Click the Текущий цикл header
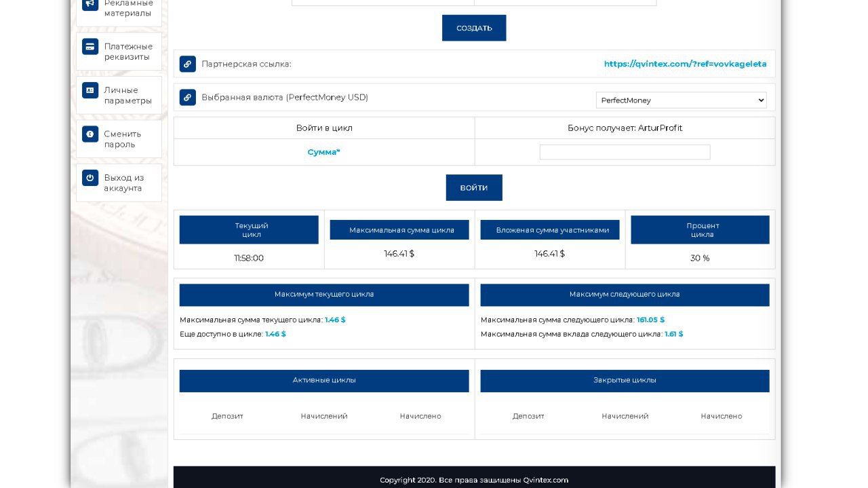This screenshot has height=488, width=868. [249, 229]
